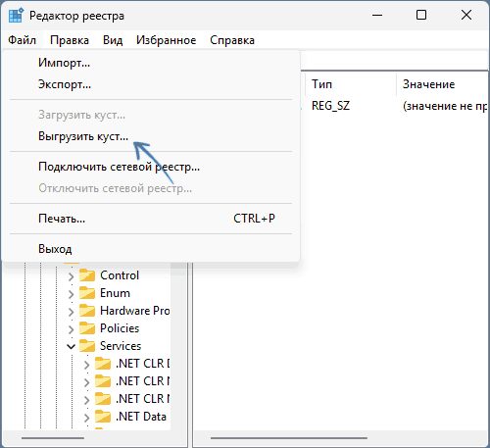Image resolution: width=490 pixels, height=448 pixels.
Task: Choose Импорт... from the menu
Action: point(150,63)
